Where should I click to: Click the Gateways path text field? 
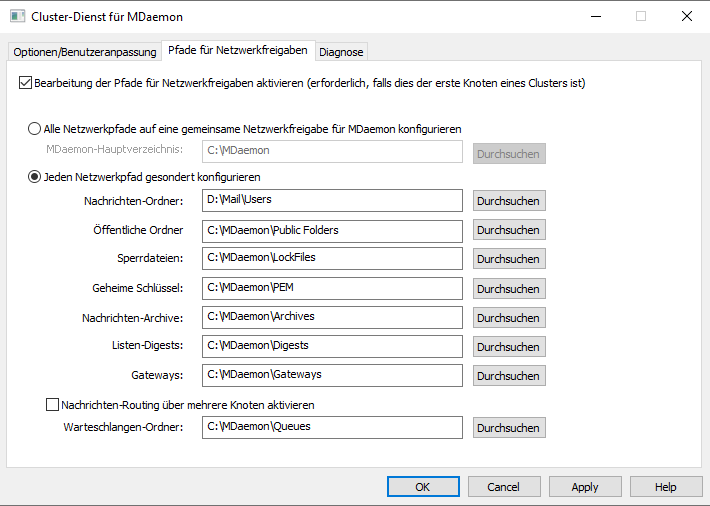[332, 375]
